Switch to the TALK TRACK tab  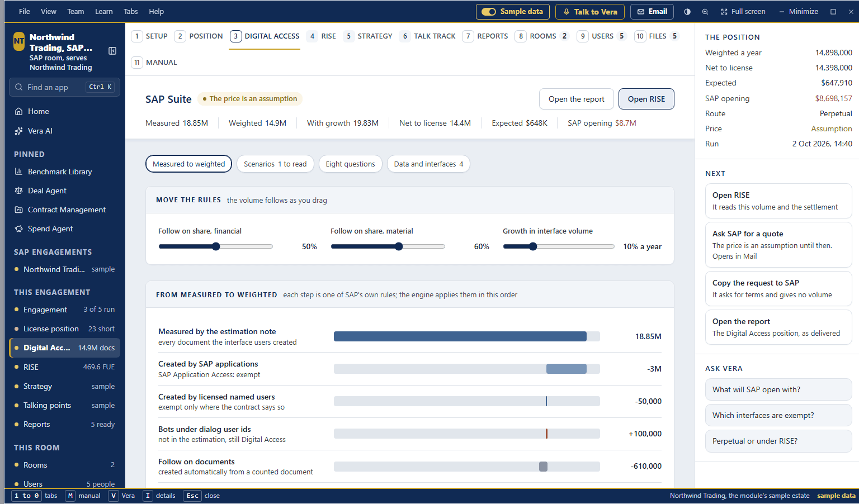(x=428, y=36)
